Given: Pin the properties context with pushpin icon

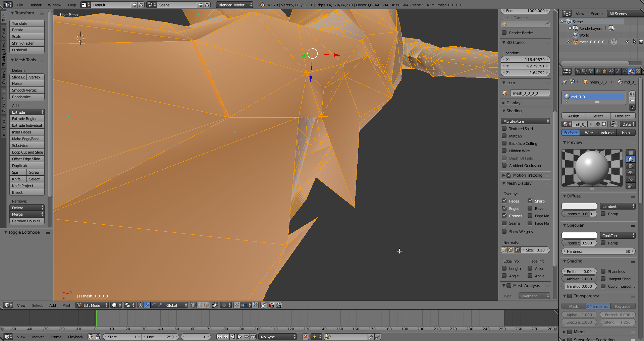Looking at the screenshot, I should [565, 82].
